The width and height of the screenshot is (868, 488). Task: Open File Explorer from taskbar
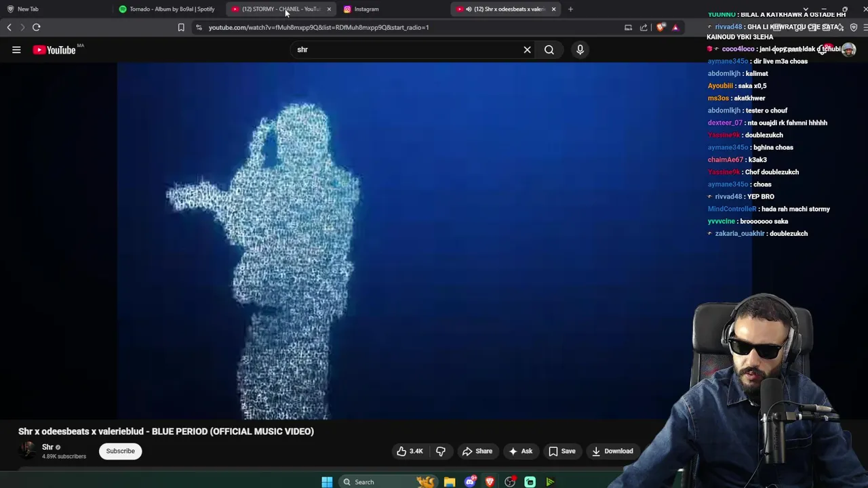click(x=450, y=482)
